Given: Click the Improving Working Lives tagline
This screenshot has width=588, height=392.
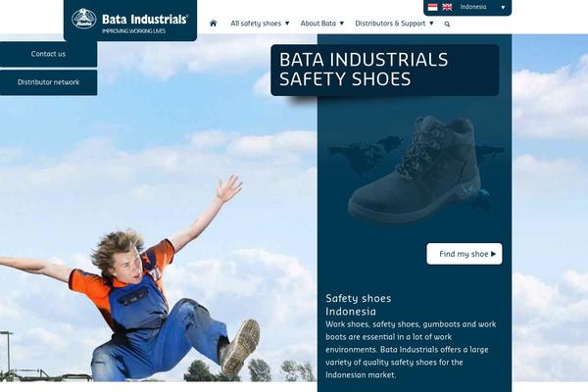Looking at the screenshot, I should click(134, 31).
